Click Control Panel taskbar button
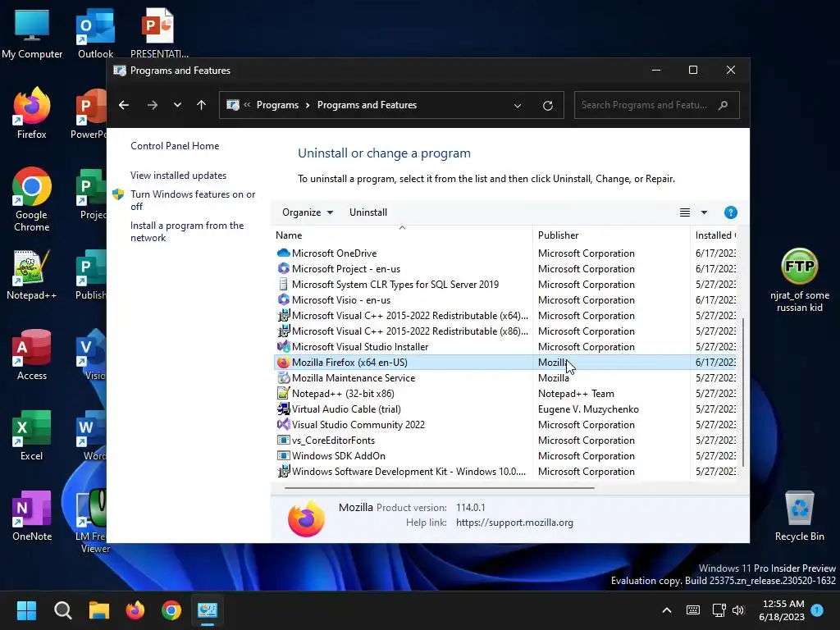This screenshot has width=840, height=630. click(208, 610)
